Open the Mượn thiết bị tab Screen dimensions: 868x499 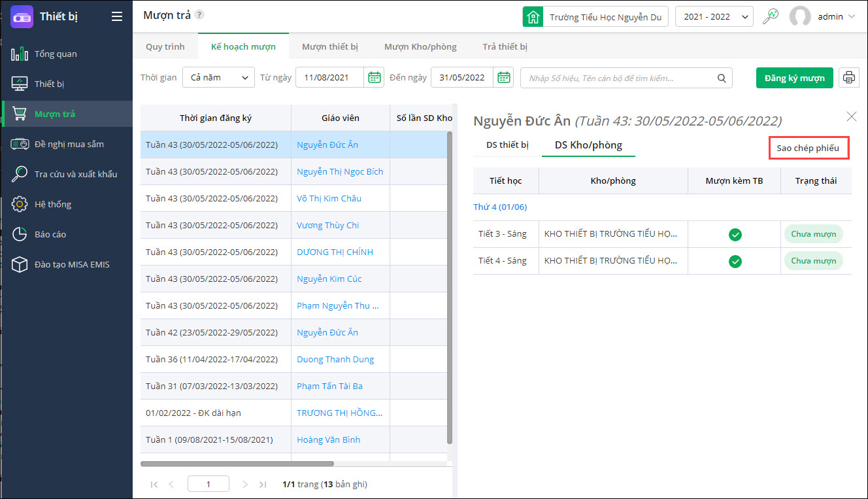pyautogui.click(x=330, y=46)
